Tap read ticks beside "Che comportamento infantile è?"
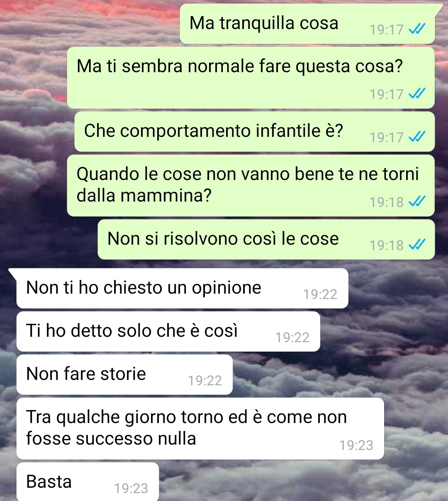This screenshot has width=448, height=501. (416, 137)
